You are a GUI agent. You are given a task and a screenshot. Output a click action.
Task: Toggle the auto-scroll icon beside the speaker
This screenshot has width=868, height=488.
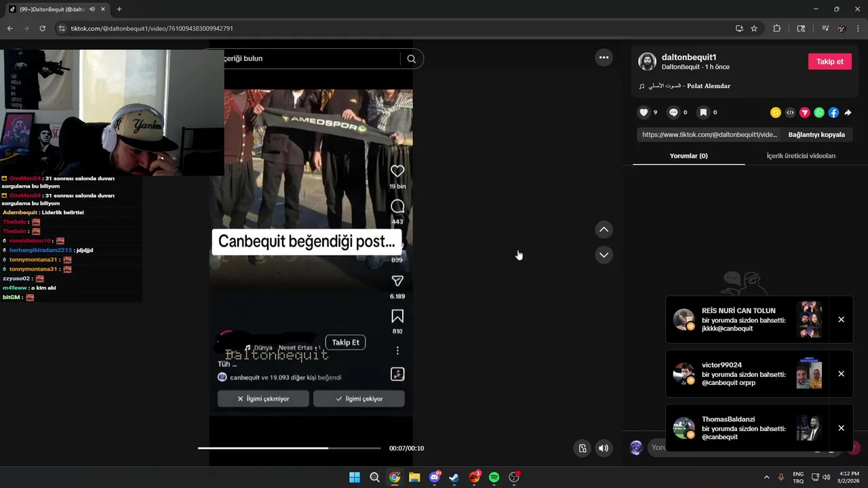pos(583,448)
